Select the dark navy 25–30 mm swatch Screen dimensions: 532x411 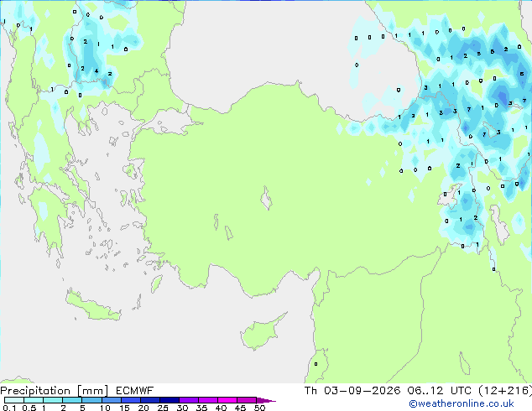(x=170, y=400)
